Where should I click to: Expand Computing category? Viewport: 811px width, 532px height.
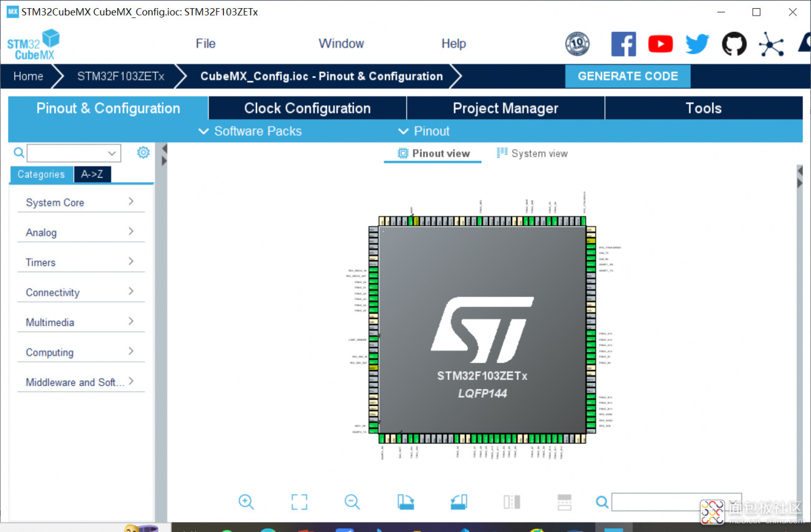click(81, 352)
